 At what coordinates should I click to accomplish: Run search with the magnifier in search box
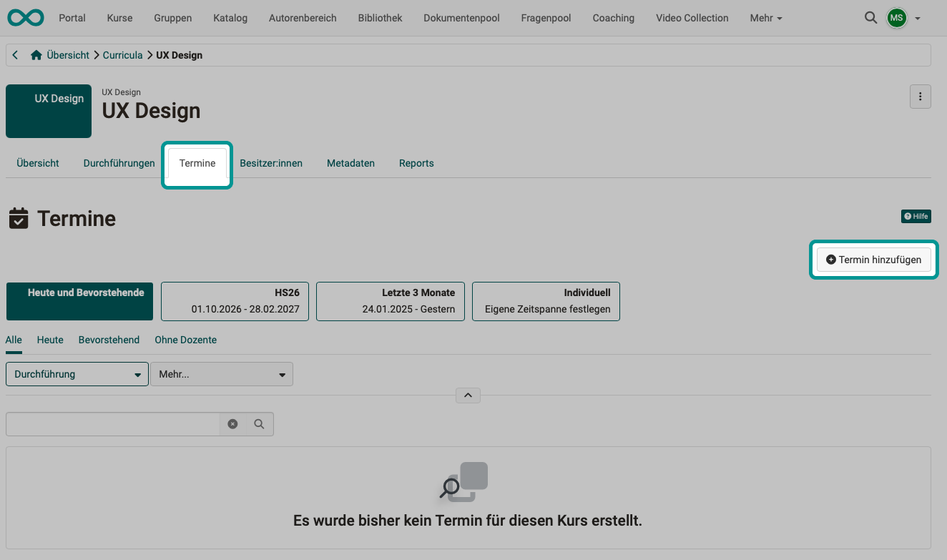pos(259,423)
